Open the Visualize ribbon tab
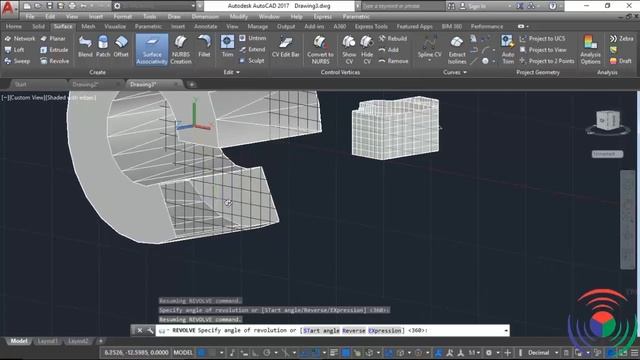The width and height of the screenshot is (640, 360). (x=115, y=26)
